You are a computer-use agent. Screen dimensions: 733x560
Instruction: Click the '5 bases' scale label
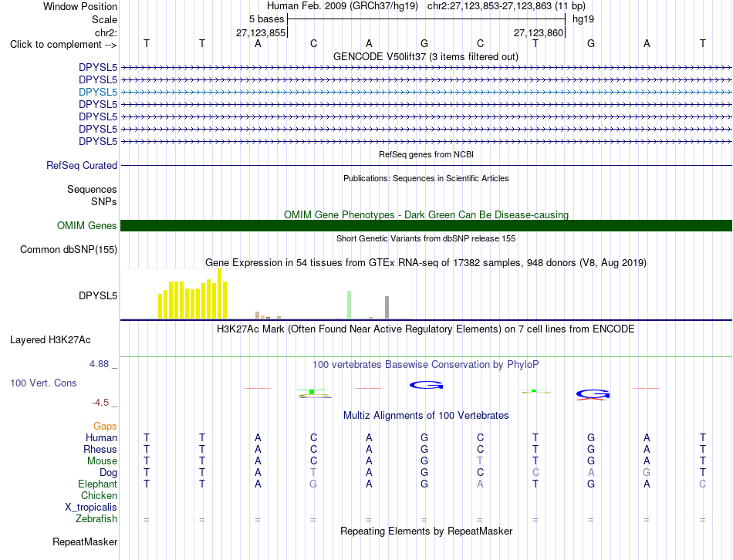[266, 19]
